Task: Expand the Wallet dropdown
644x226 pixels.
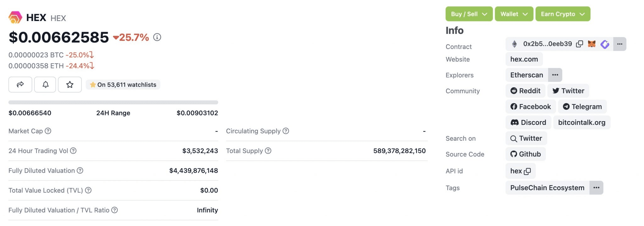Action: 514,14
